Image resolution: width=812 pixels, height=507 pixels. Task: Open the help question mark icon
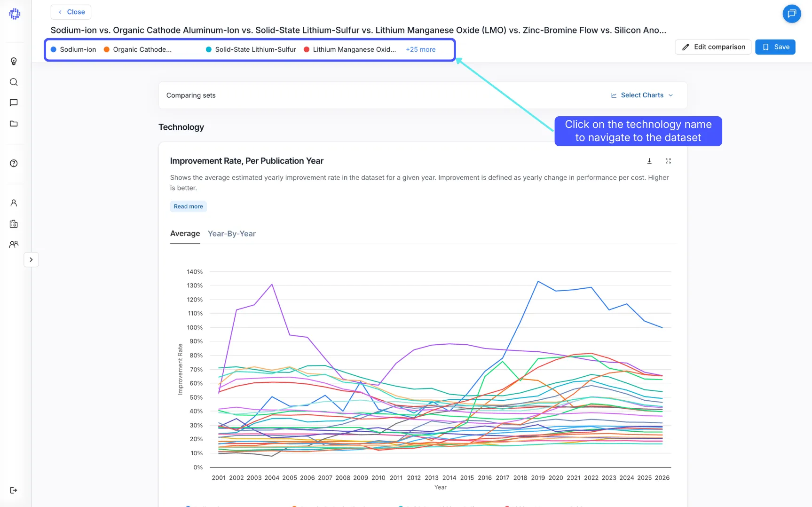tap(14, 163)
